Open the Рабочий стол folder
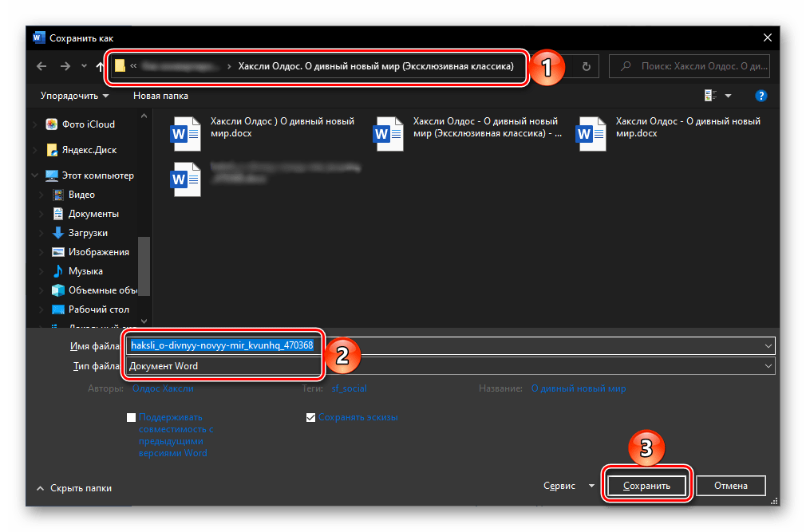Viewport: 806px width, 532px height. coord(91,309)
